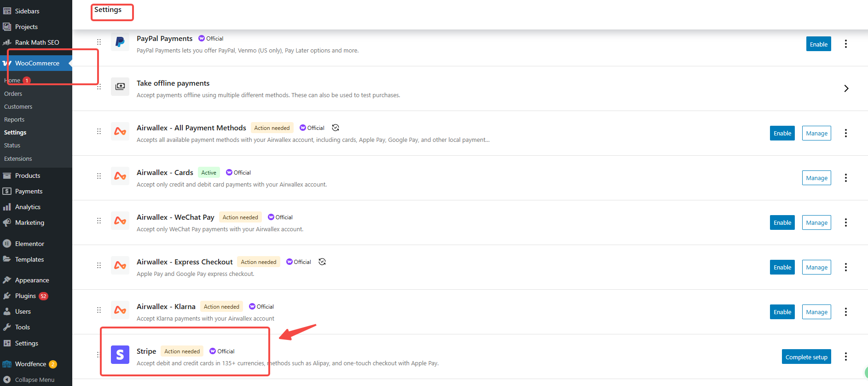
Task: Open Orders under WooCommerce menu
Action: [x=13, y=94]
